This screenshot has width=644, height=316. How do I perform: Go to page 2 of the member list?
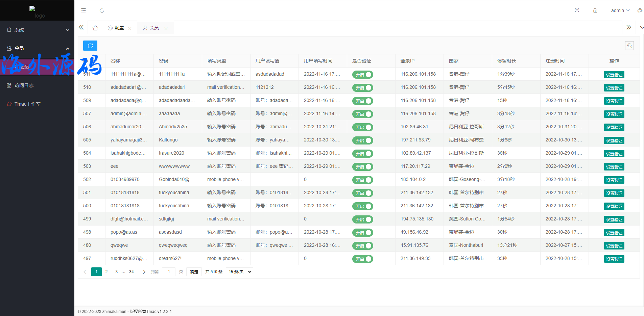106,272
